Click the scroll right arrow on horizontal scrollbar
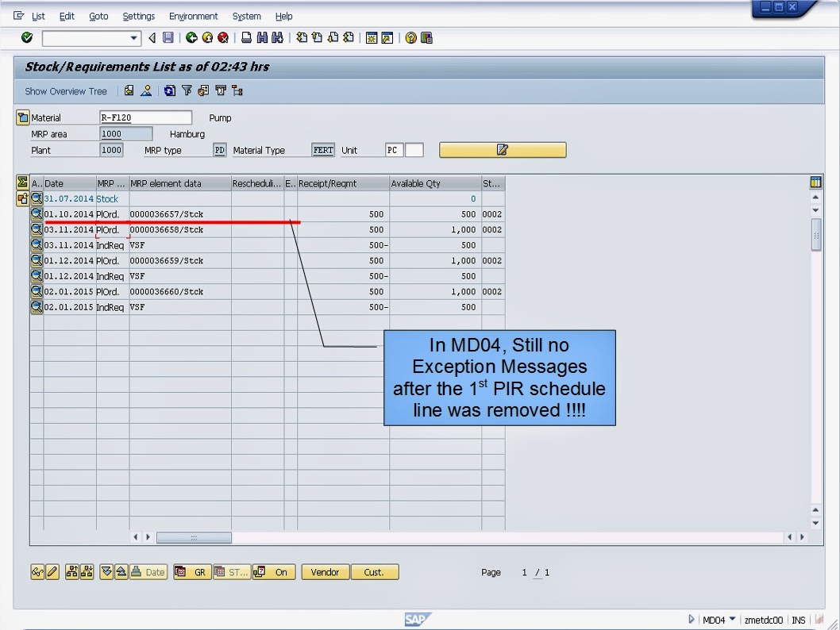Viewport: 840px width, 630px height. tap(802, 537)
